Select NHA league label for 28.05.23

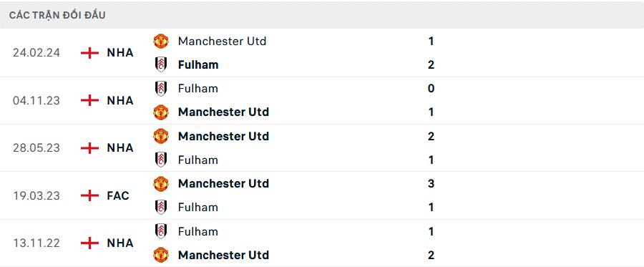coord(120,148)
